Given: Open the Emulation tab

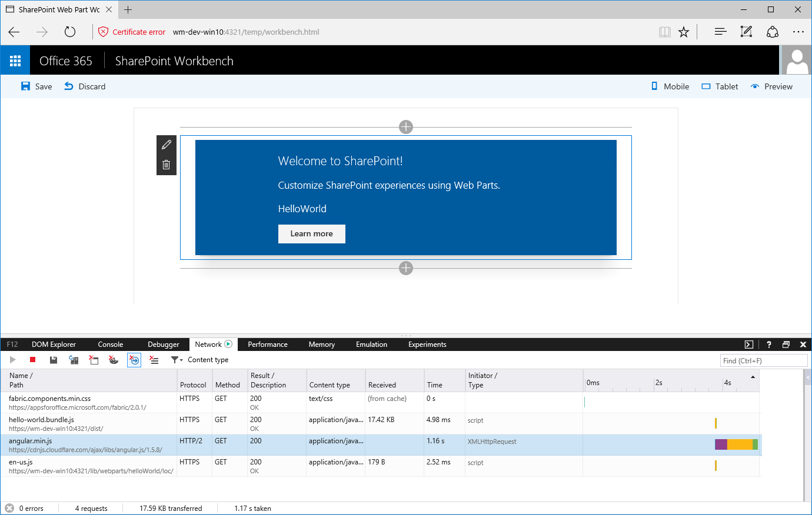Looking at the screenshot, I should [371, 345].
